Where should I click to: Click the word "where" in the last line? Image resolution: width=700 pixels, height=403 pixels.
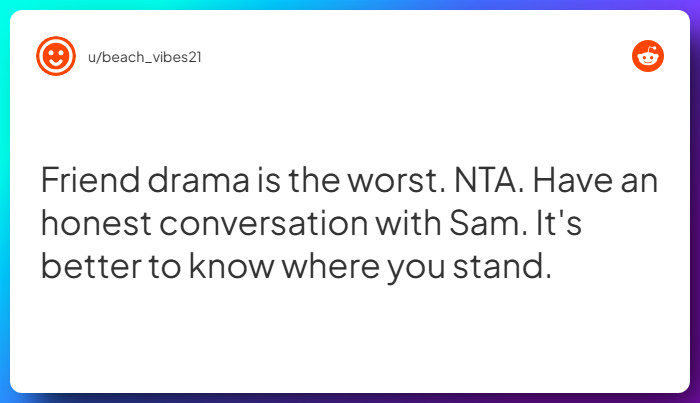[x=329, y=268]
